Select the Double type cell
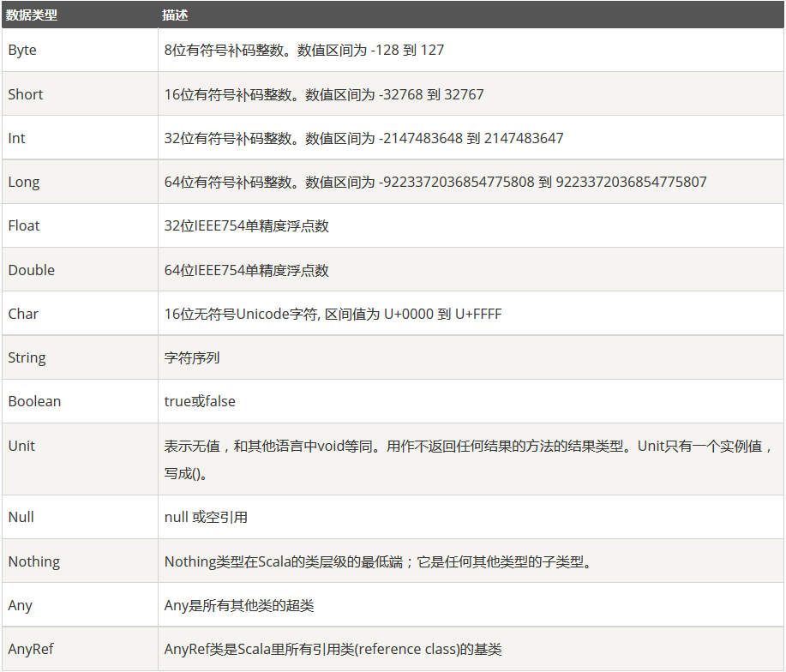Screen dimensions: 786x672 coord(81,270)
